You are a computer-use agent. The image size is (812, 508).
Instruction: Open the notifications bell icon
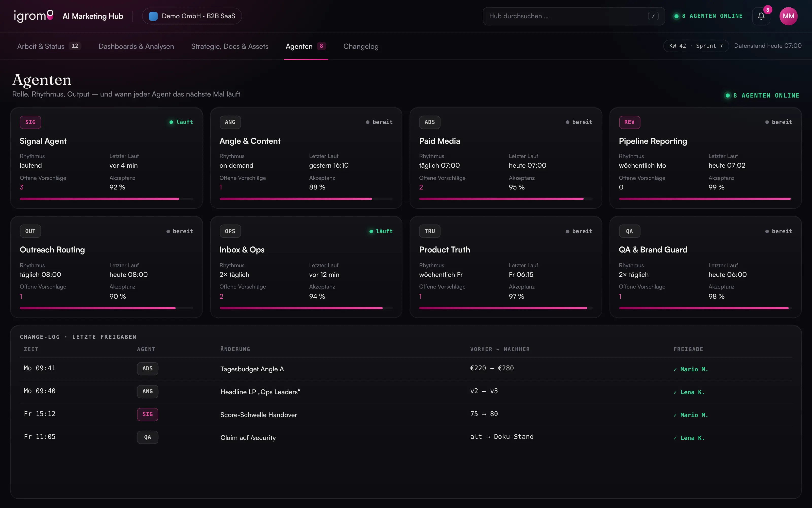coord(761,16)
